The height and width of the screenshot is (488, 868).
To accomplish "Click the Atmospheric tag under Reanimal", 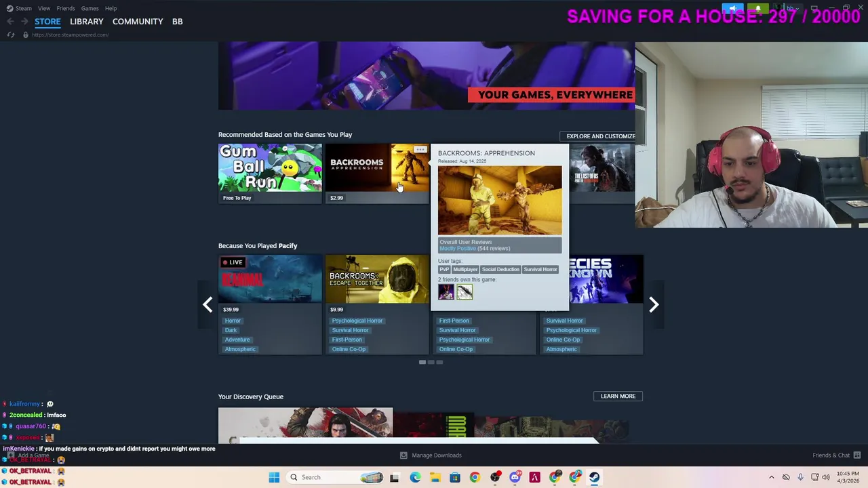I will click(x=240, y=349).
